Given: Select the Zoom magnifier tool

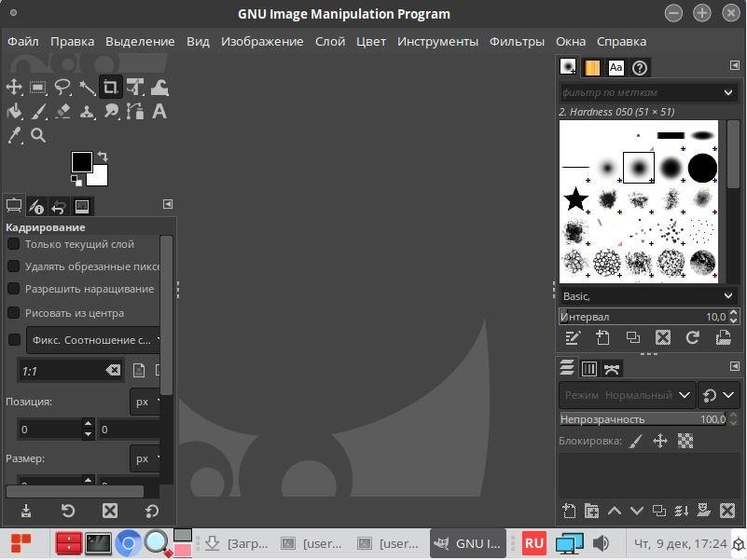Looking at the screenshot, I should click(38, 136).
